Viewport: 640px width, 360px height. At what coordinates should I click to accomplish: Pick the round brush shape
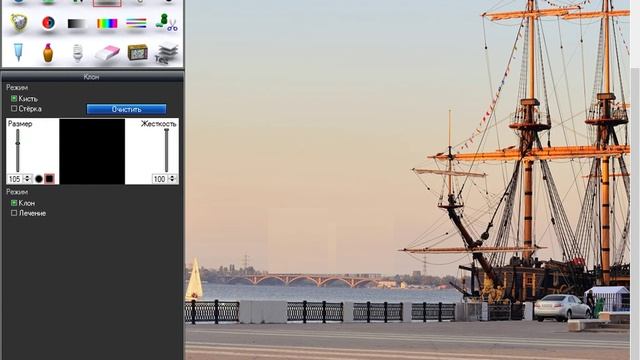(39, 179)
